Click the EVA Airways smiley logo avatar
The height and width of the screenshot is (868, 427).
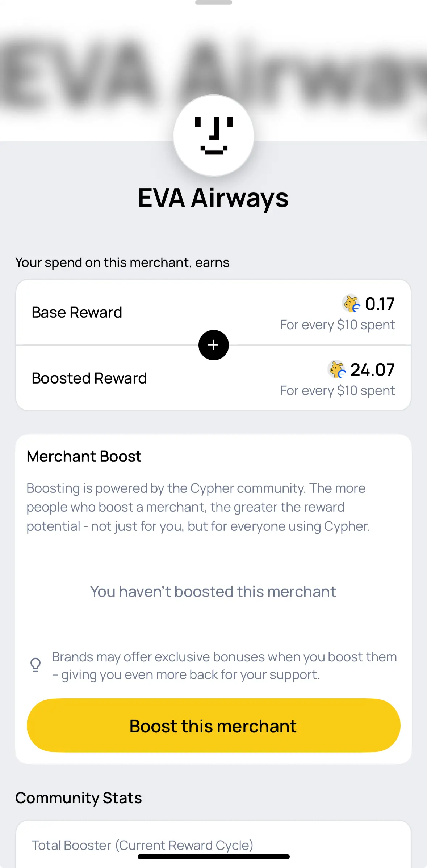coord(213,136)
